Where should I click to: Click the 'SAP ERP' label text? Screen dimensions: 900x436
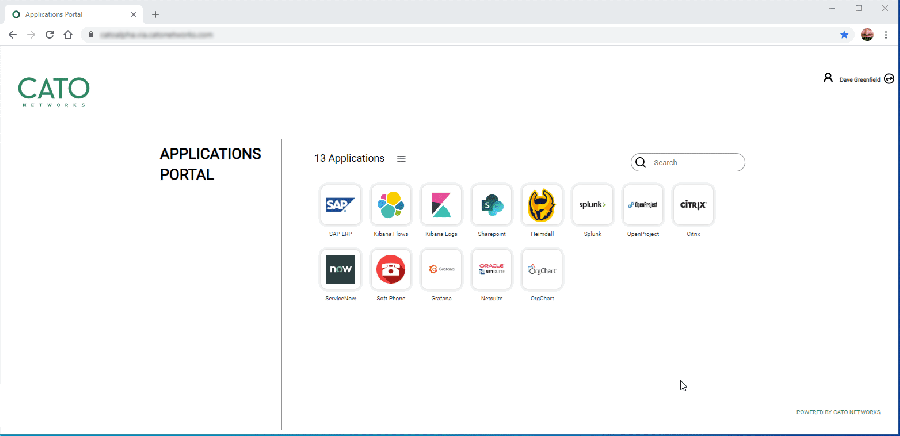[340, 234]
